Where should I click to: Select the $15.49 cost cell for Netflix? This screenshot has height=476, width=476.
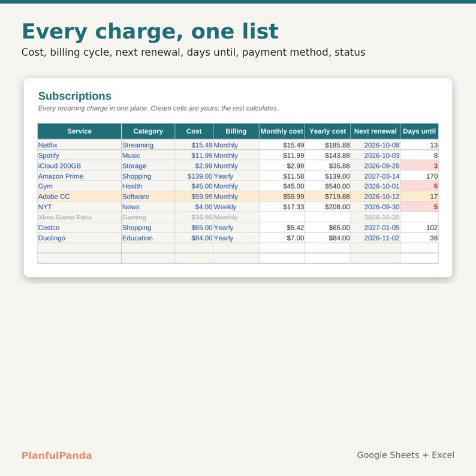pyautogui.click(x=194, y=145)
